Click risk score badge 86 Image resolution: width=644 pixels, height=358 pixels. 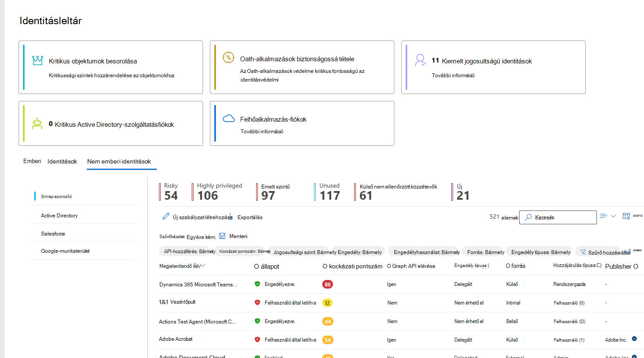[327, 284]
